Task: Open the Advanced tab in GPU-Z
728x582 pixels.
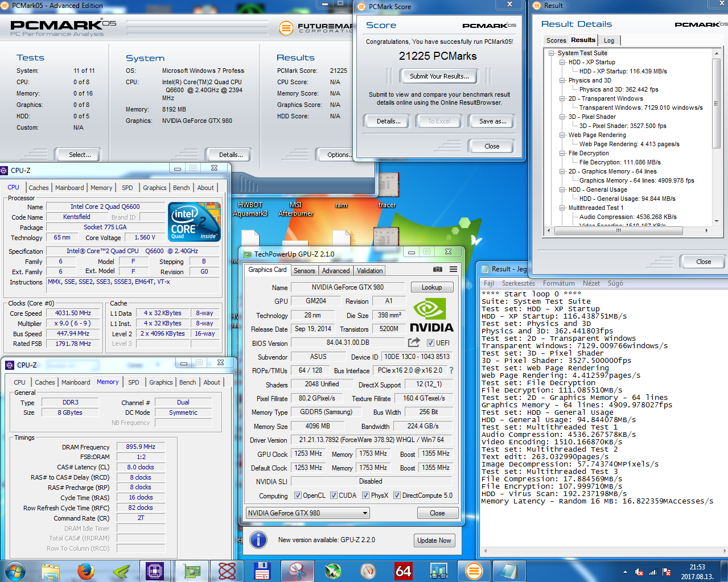Action: tap(336, 271)
